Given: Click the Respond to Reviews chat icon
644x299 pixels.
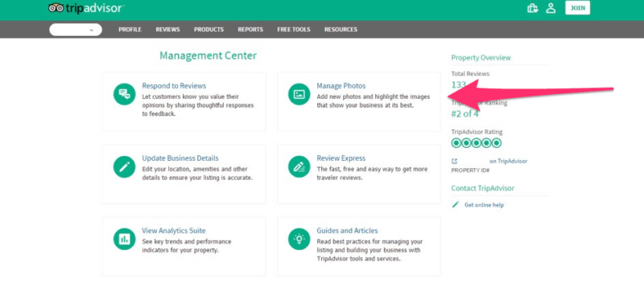Looking at the screenshot, I should coord(125,94).
